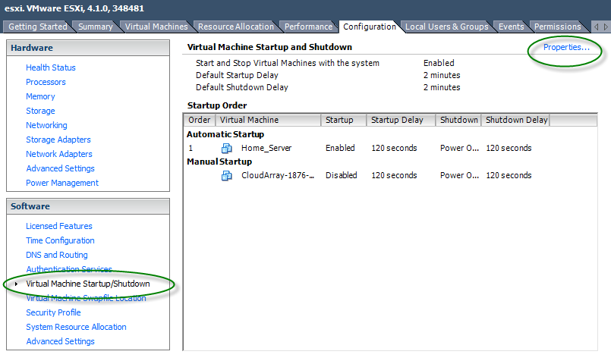Open Power Management settings

pos(62,183)
